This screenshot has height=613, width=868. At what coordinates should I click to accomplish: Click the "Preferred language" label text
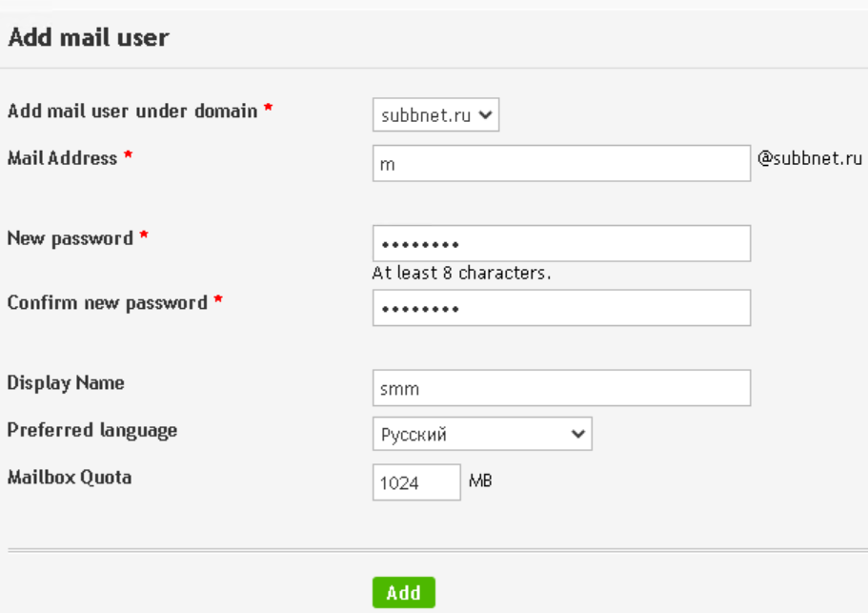(x=92, y=430)
